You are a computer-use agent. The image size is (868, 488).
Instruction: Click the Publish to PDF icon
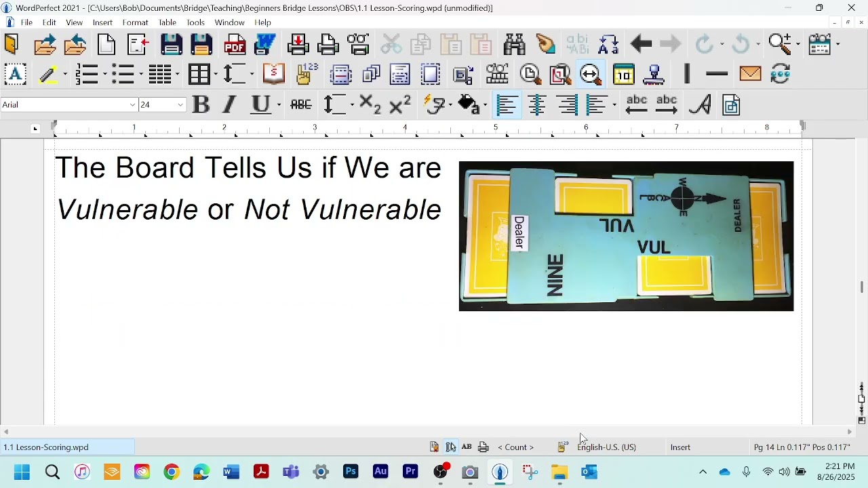pyautogui.click(x=235, y=45)
